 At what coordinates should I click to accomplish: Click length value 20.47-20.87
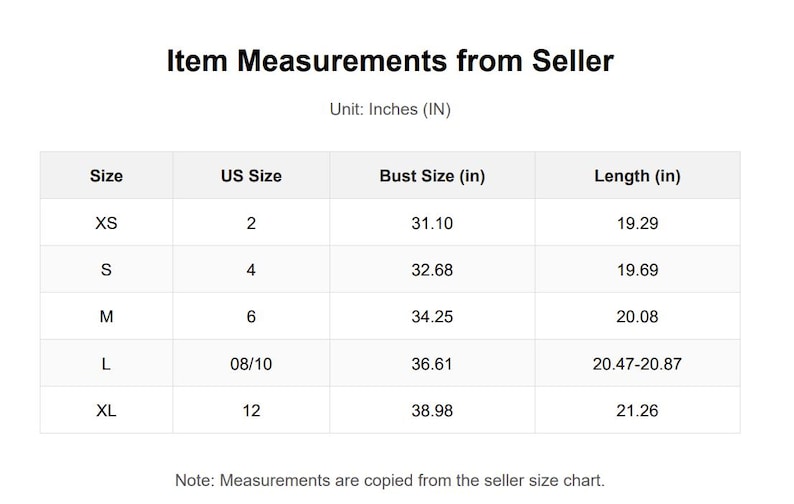637,364
